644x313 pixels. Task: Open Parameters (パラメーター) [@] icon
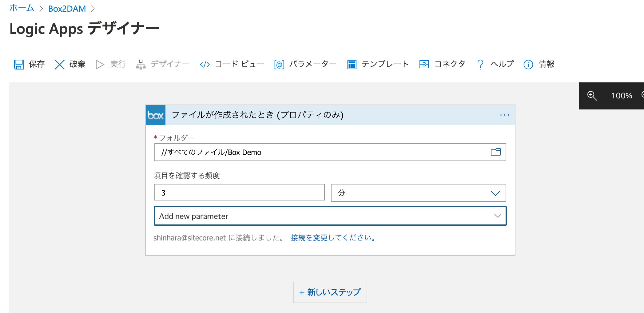(x=279, y=65)
